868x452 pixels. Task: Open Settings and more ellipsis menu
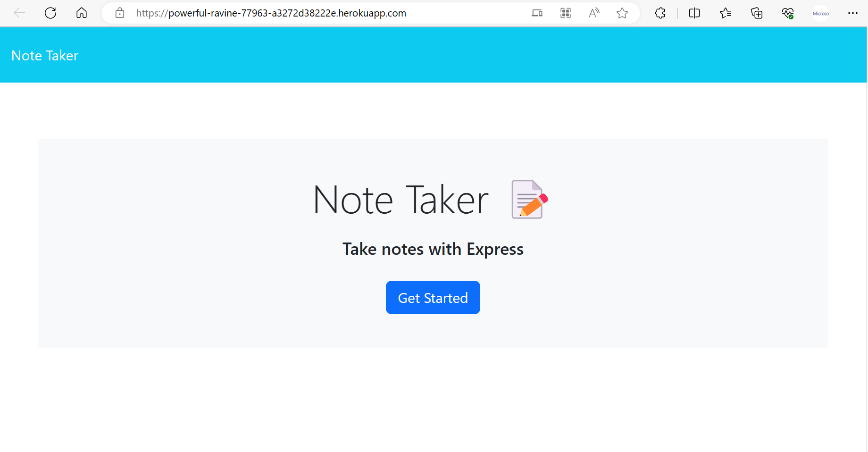[853, 13]
